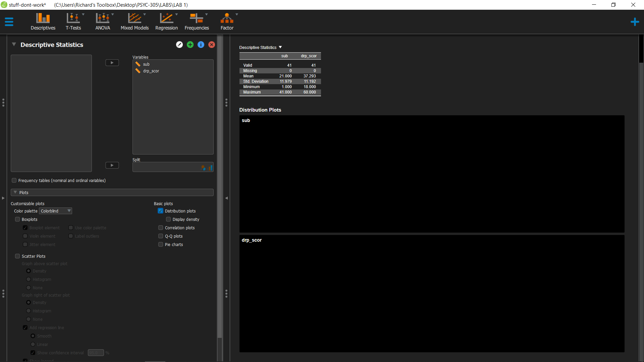This screenshot has height=362, width=644.
Task: Open the Color palette dropdown set to Colorblind
Action: click(55, 211)
